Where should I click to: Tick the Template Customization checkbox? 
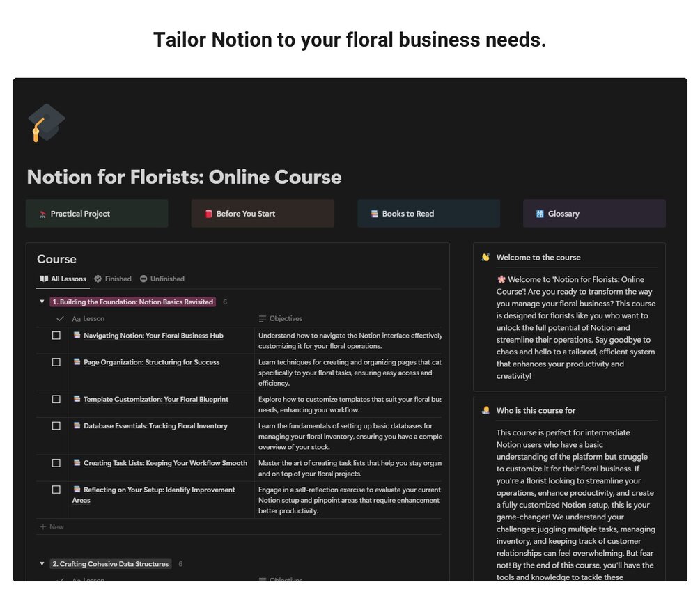pyautogui.click(x=56, y=400)
